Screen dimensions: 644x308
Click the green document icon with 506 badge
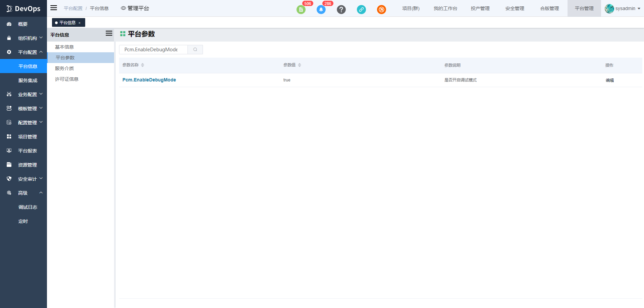301,9
